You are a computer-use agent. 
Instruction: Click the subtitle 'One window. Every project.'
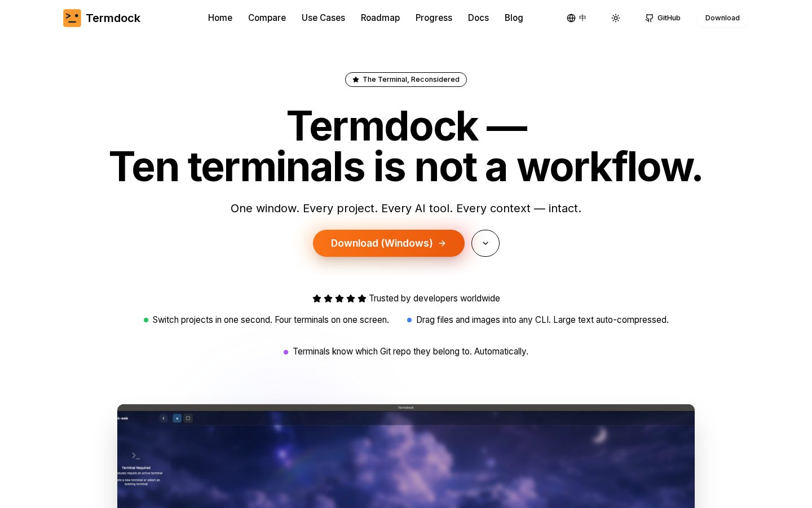(x=406, y=208)
